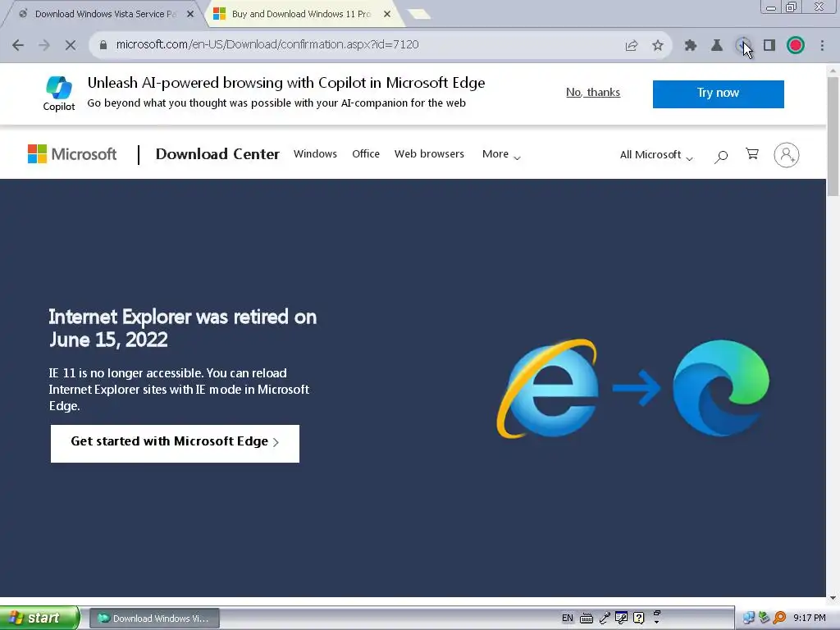Image resolution: width=840 pixels, height=630 pixels.
Task: View site security lock information
Action: [103, 45]
